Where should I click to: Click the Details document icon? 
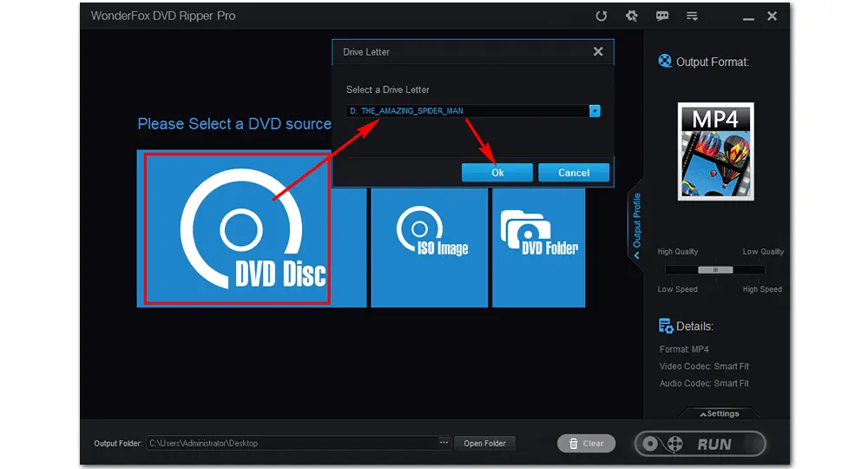click(x=666, y=327)
